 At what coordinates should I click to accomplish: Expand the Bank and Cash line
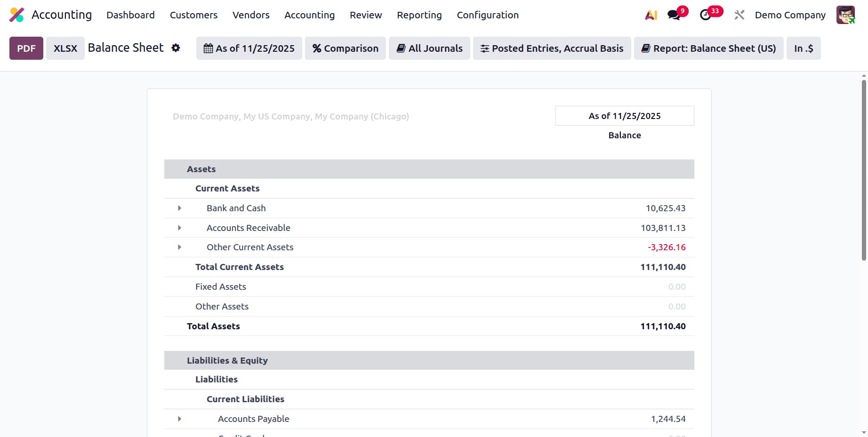click(179, 208)
